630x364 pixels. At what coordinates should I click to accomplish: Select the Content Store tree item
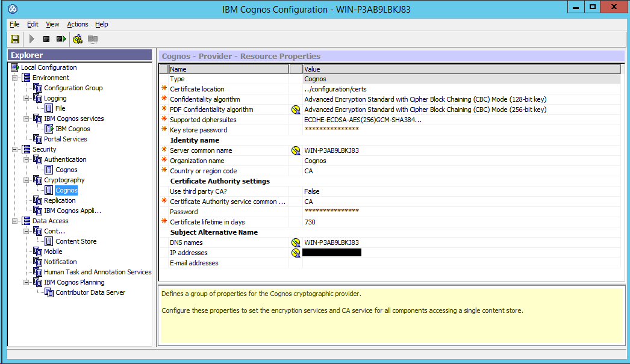click(x=76, y=241)
